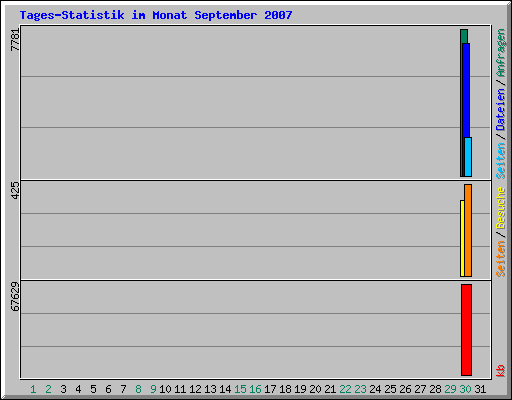Select the yellow Besuche legend label

(x=501, y=208)
